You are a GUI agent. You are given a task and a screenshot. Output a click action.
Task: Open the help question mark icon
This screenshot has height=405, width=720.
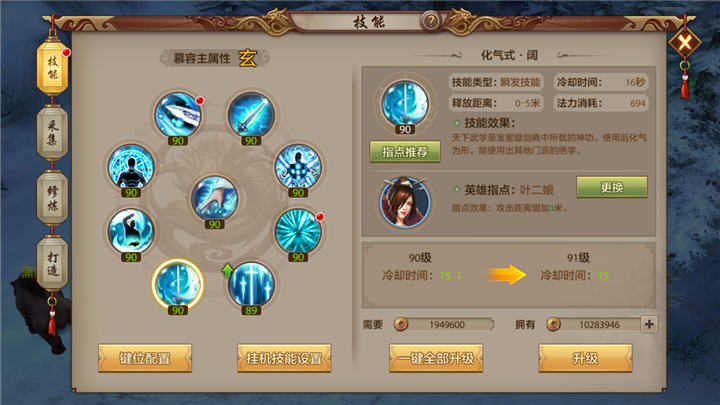(x=431, y=21)
